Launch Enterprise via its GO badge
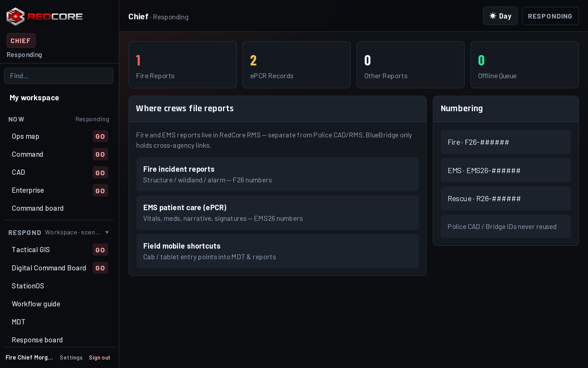 pyautogui.click(x=100, y=191)
